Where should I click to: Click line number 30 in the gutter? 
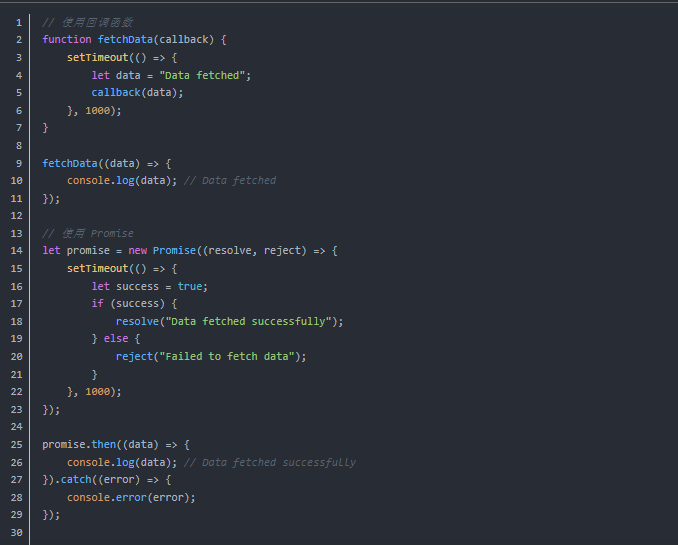16,532
